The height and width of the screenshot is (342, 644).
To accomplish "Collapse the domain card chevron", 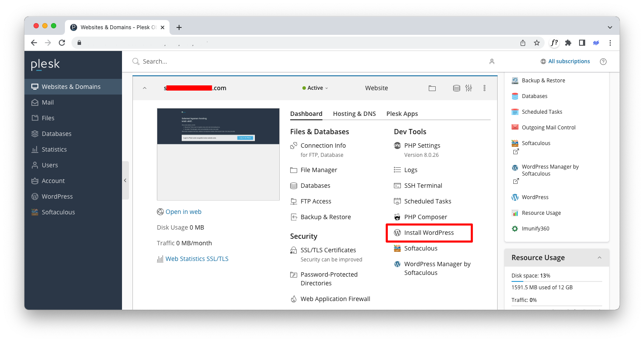I will 145,88.
